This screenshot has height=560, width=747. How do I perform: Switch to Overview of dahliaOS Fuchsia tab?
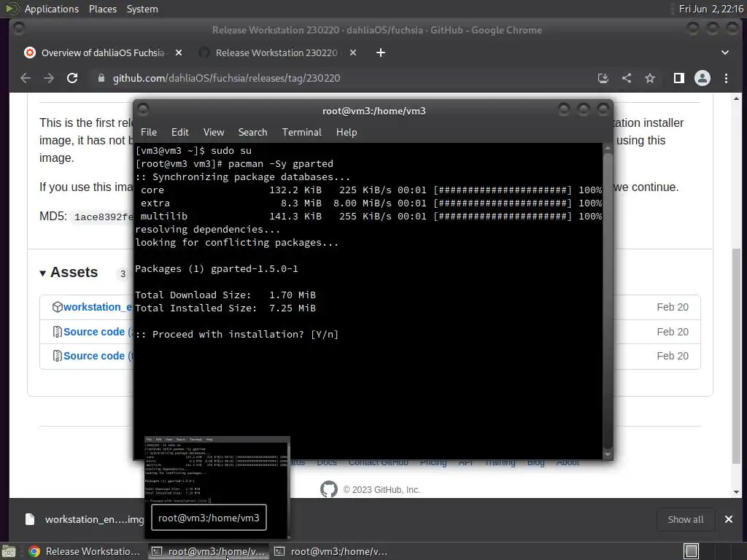tap(102, 52)
